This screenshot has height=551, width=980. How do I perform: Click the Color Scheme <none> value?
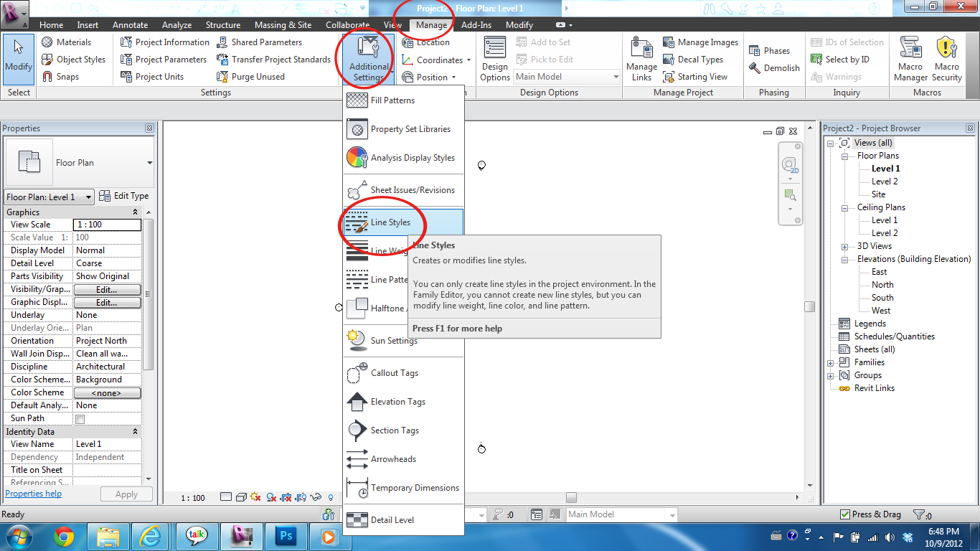click(107, 392)
